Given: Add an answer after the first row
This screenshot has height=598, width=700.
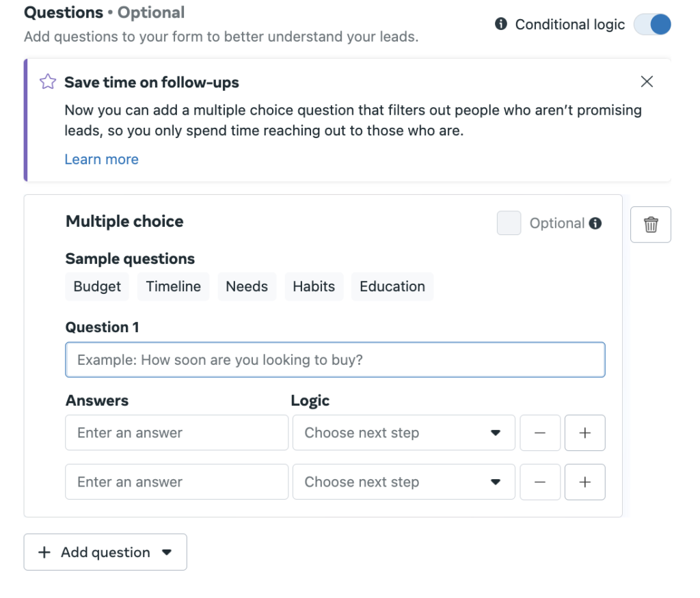Looking at the screenshot, I should (584, 433).
